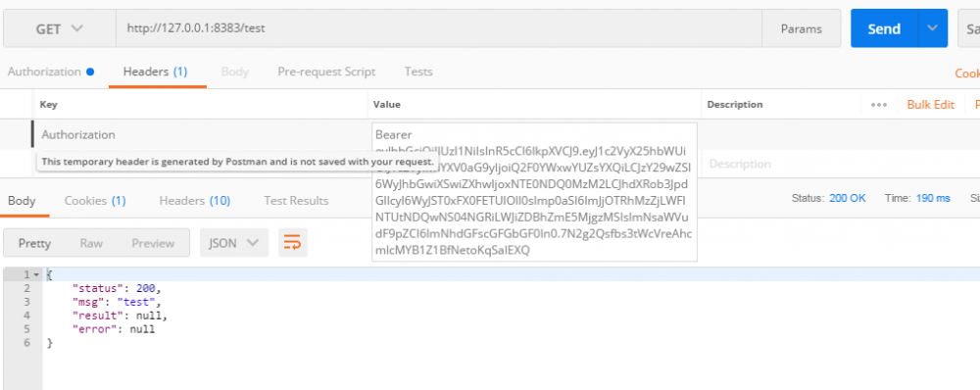This screenshot has height=390, width=980.
Task: Select the Pretty view mode
Action: (x=34, y=243)
